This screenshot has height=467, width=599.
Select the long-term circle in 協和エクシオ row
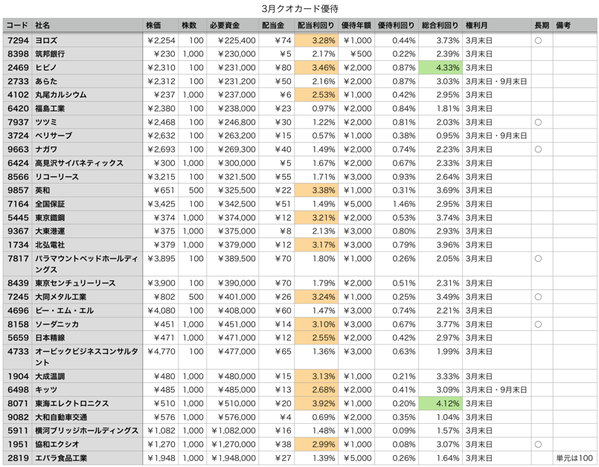(x=538, y=444)
